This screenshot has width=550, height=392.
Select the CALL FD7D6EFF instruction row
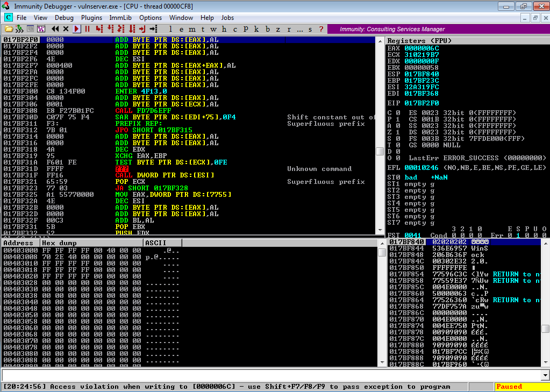(x=189, y=111)
